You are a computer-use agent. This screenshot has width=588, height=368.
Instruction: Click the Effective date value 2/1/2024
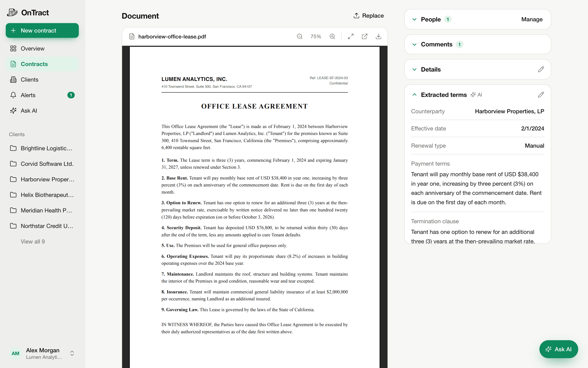[x=532, y=129]
